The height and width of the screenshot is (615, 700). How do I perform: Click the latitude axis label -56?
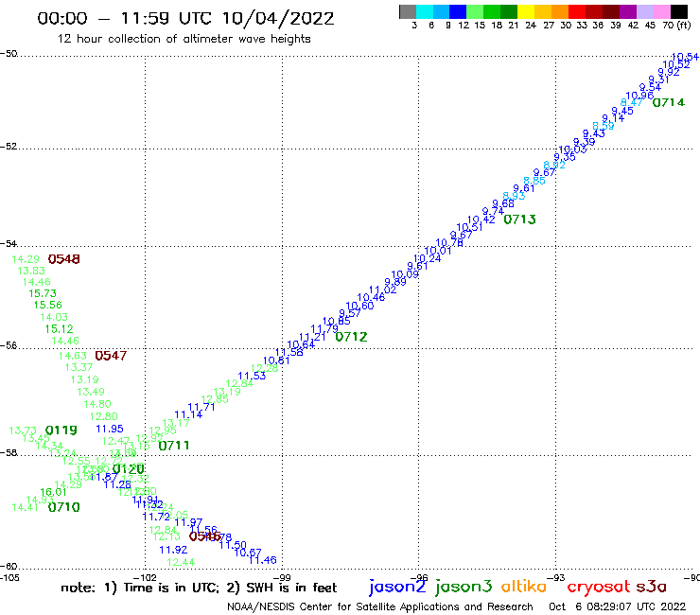pos(9,345)
